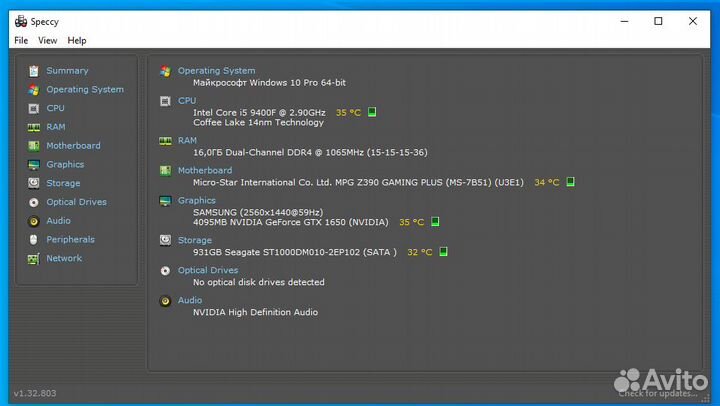Image resolution: width=720 pixels, height=406 pixels.
Task: Click the Summary sidebar icon
Action: pos(34,71)
